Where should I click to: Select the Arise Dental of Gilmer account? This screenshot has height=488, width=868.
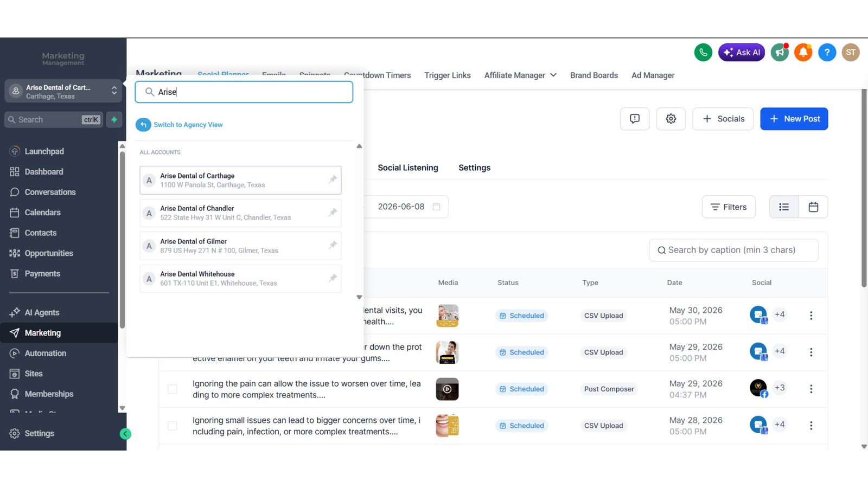coord(240,246)
